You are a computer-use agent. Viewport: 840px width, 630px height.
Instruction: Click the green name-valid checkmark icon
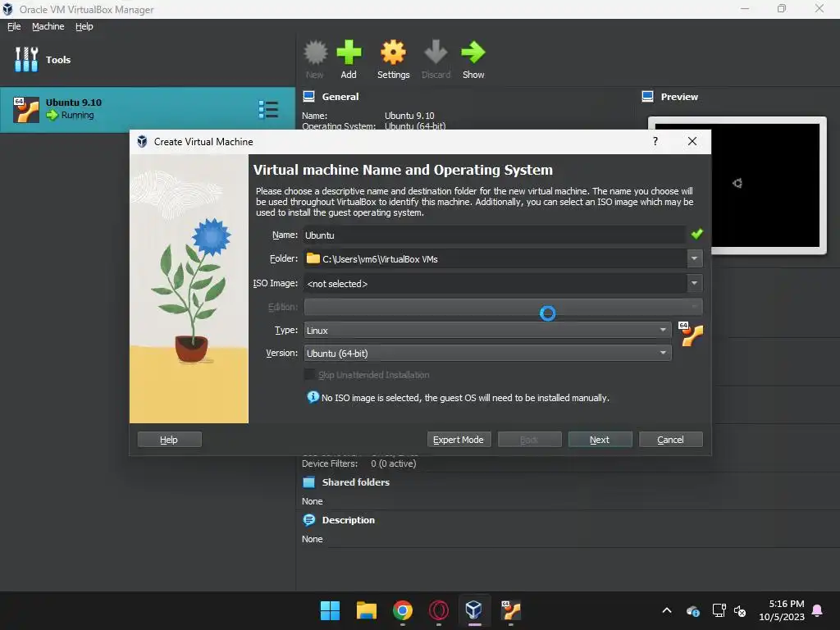click(x=696, y=234)
